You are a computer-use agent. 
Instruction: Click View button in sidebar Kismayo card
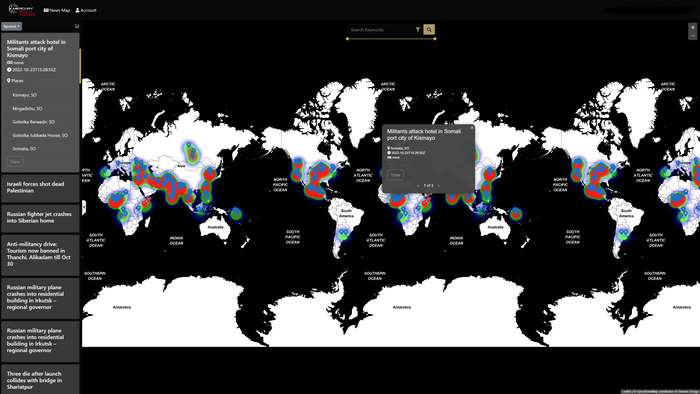(x=15, y=162)
